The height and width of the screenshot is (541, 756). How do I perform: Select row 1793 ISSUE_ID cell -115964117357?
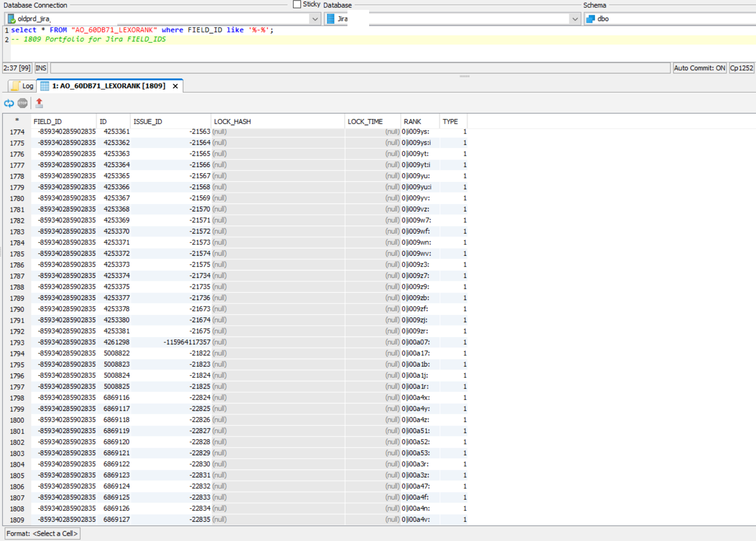point(186,342)
